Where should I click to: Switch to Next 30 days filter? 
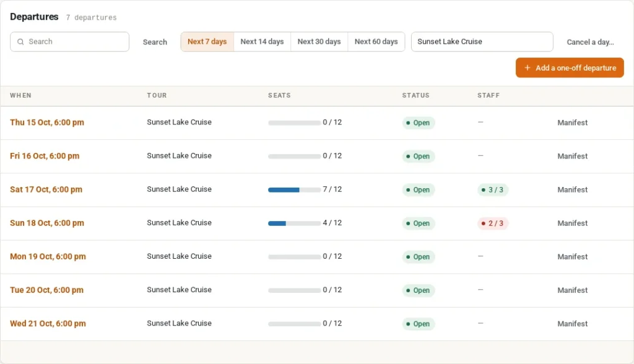[x=319, y=41]
